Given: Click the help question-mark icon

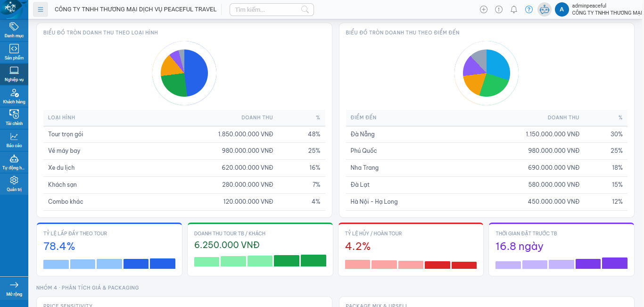Looking at the screenshot, I should click(529, 9).
